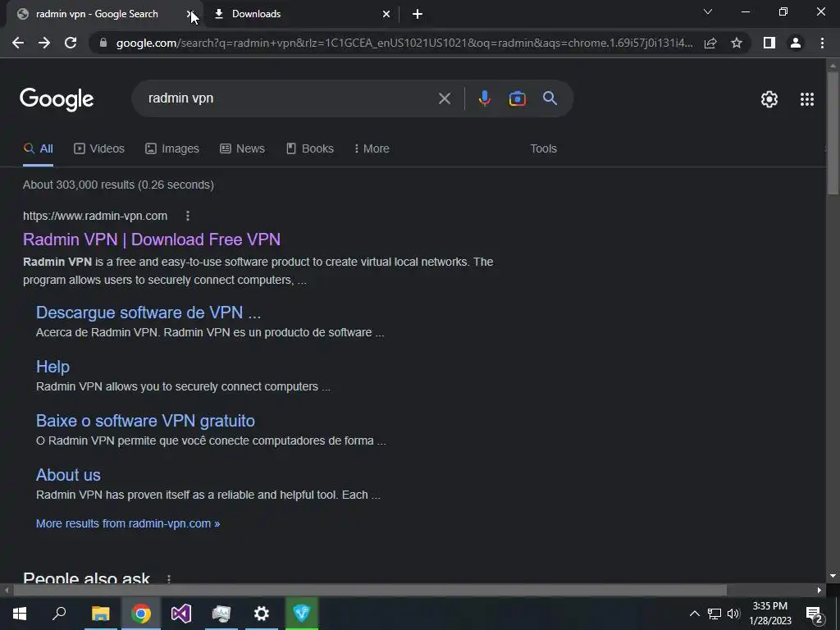Select the All results tab

38,149
